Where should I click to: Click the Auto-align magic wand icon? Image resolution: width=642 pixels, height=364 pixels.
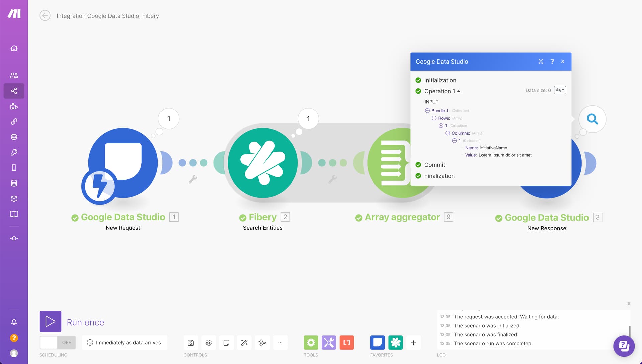coord(244,343)
